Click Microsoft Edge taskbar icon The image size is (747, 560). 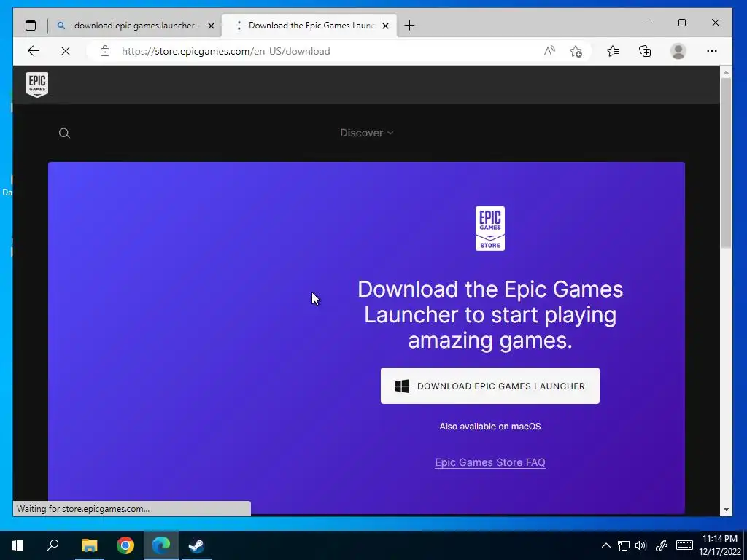tap(161, 545)
